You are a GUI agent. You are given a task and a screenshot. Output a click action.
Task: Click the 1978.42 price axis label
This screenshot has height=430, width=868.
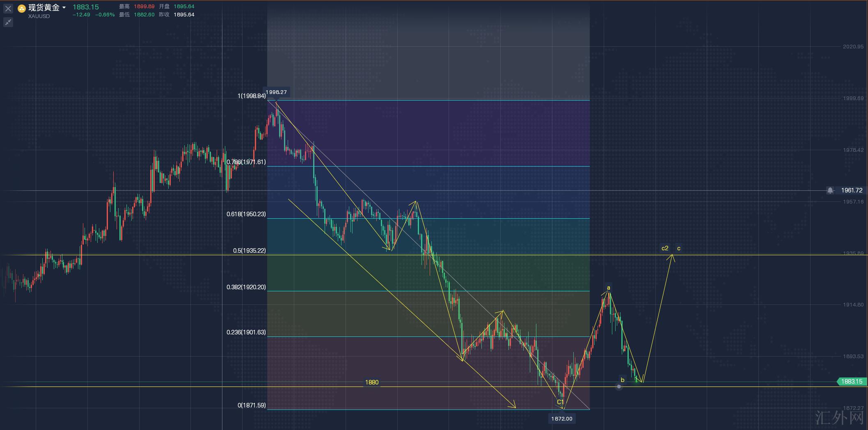[853, 150]
